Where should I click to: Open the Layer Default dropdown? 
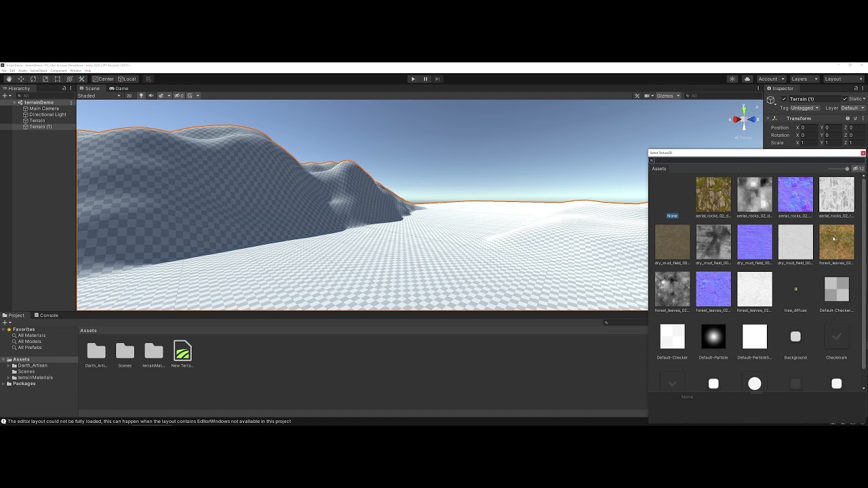(x=852, y=108)
